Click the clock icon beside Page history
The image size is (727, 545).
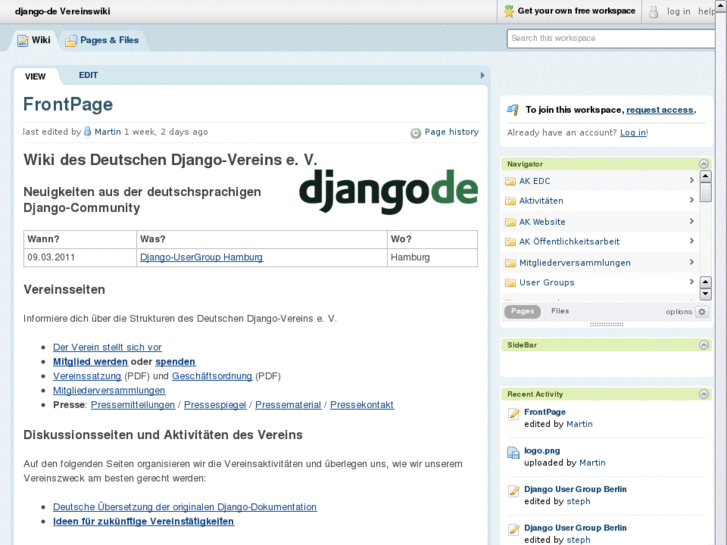pos(415,133)
